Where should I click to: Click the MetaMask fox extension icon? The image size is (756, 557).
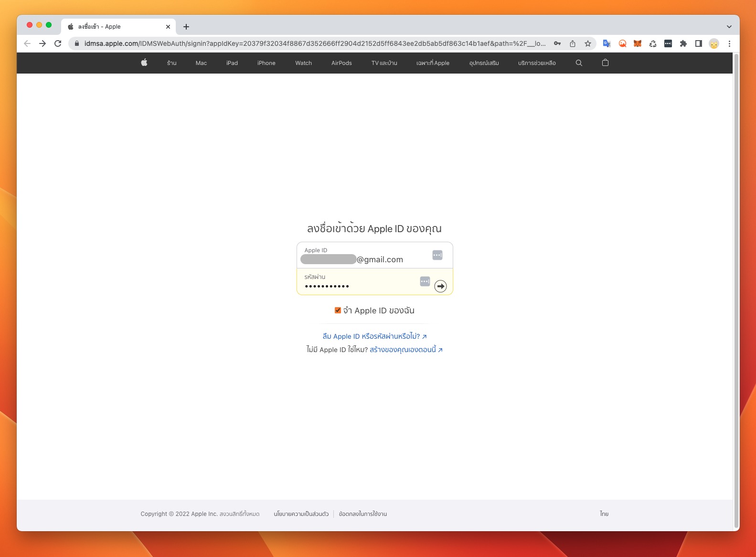[x=638, y=43]
